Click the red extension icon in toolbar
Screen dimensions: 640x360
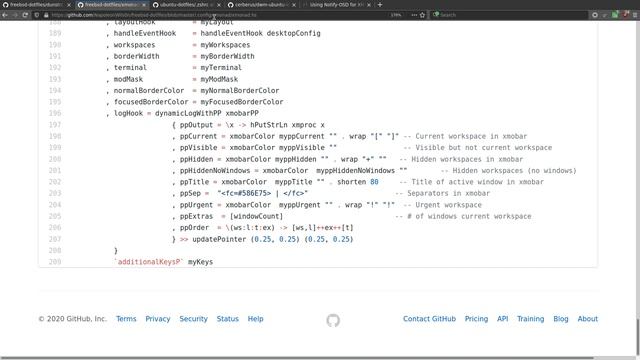626,15
